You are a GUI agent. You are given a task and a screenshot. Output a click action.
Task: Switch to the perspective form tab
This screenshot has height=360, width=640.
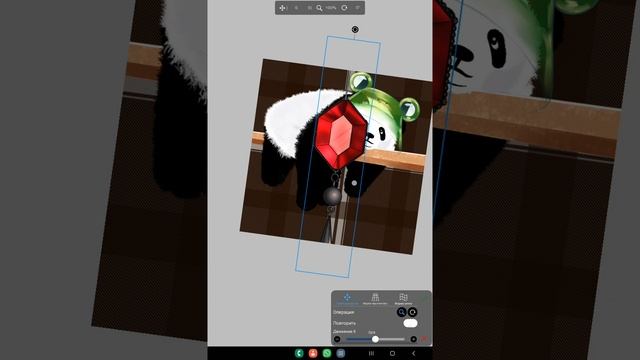(x=375, y=299)
